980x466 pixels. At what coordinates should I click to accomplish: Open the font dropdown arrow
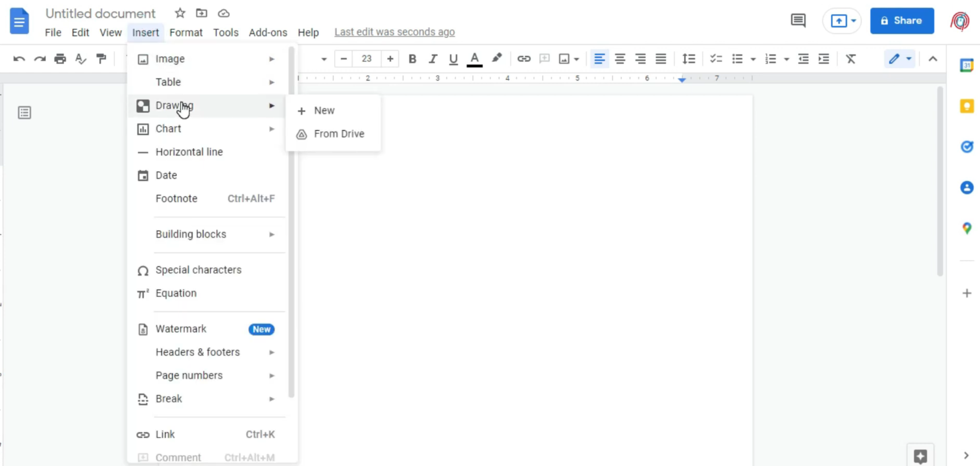pyautogui.click(x=324, y=60)
